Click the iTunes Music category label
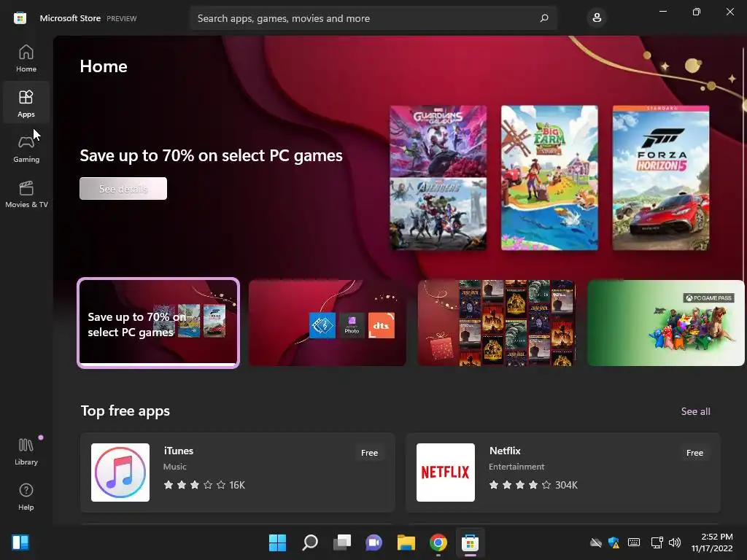747x560 pixels. (x=175, y=467)
